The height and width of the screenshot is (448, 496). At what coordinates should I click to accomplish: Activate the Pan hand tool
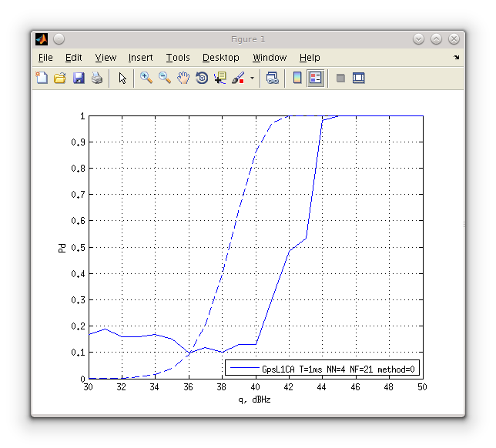[183, 78]
